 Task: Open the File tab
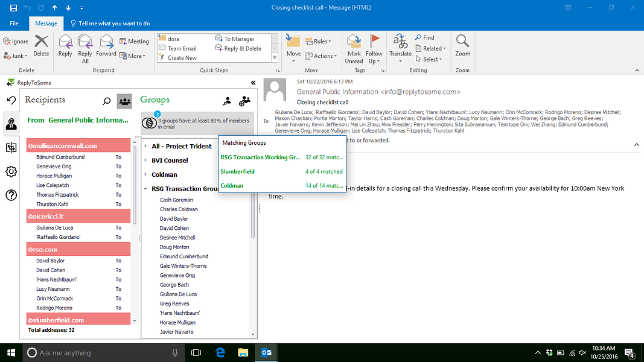(14, 24)
